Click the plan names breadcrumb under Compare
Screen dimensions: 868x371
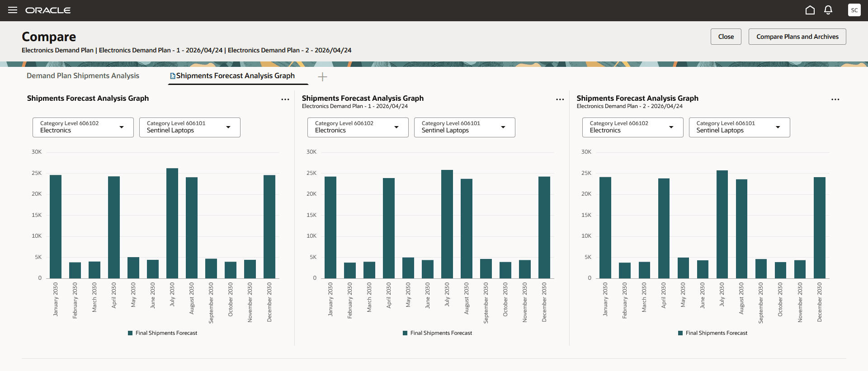pyautogui.click(x=186, y=50)
